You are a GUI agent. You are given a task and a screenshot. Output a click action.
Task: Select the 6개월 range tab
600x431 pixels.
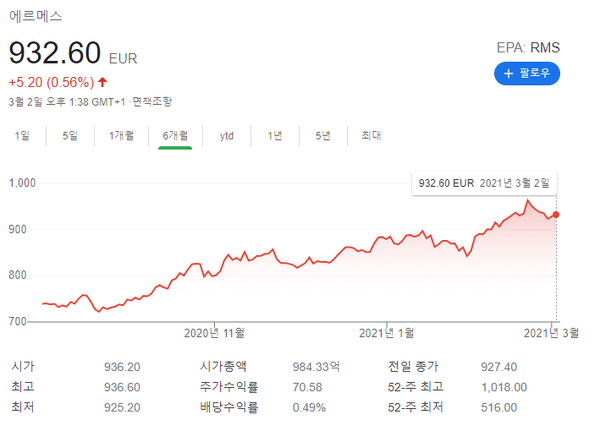tap(175, 136)
